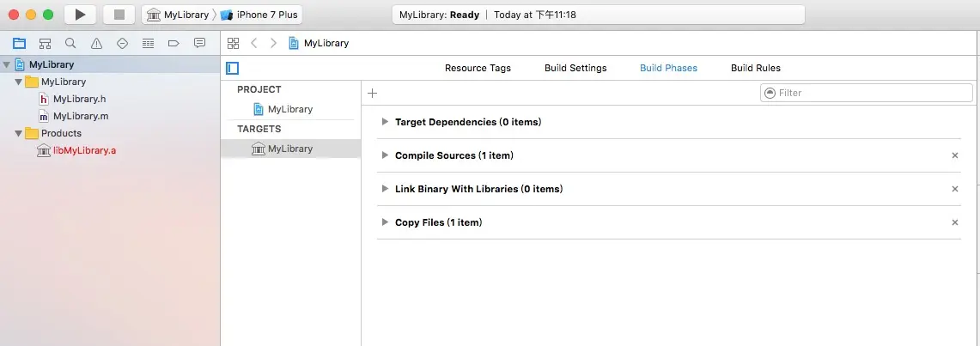Click Target Dependencies (0 items) title

coord(468,122)
